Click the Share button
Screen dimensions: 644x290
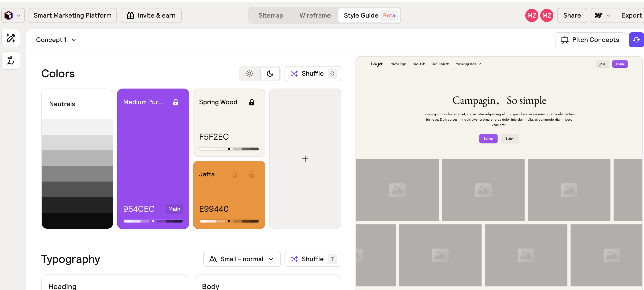[x=572, y=15]
